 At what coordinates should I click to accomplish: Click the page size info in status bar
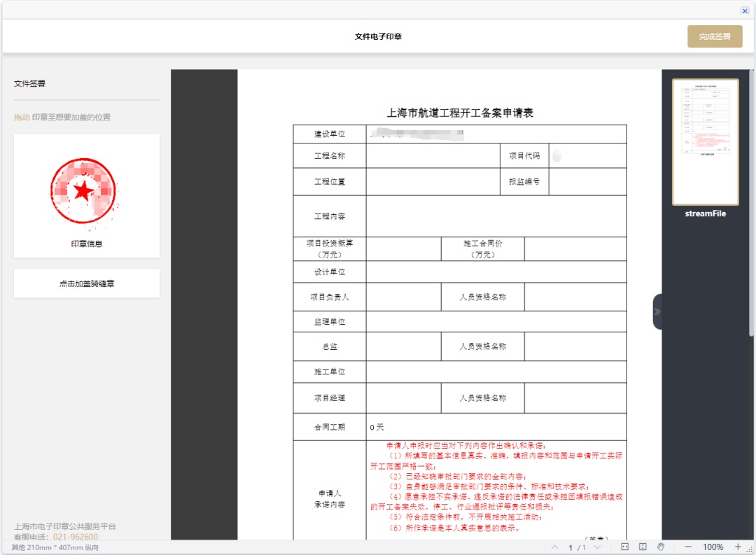pos(55,547)
